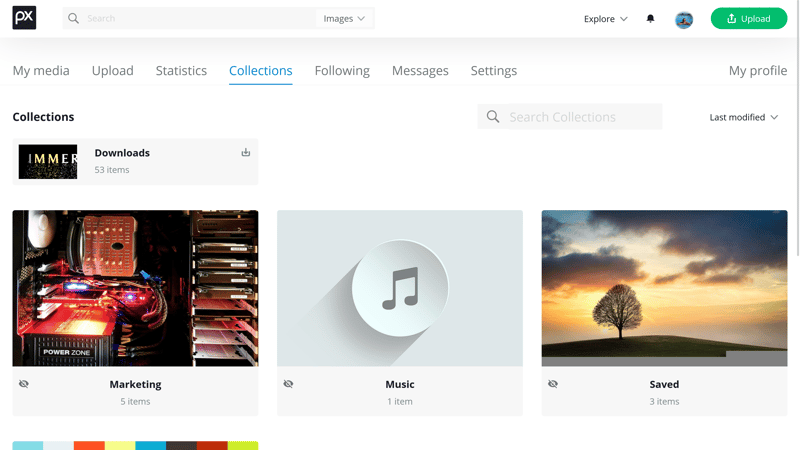Click the Downloads collection download icon

[245, 152]
